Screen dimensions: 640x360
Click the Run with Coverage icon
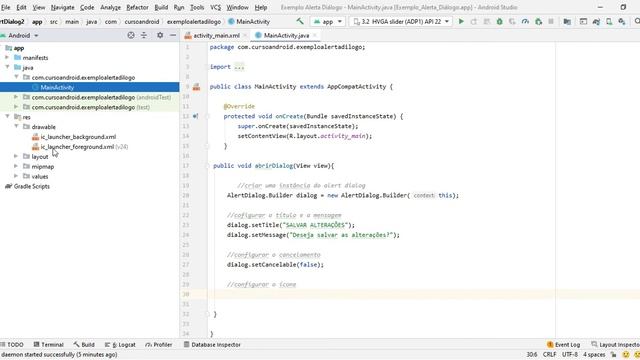click(512, 21)
